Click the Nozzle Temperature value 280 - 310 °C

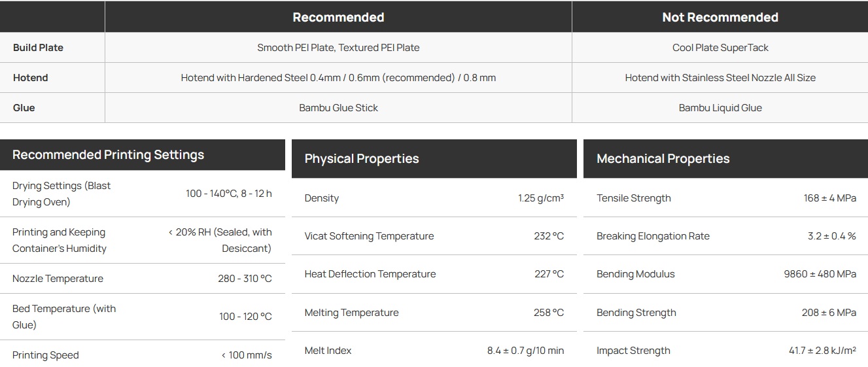(245, 279)
